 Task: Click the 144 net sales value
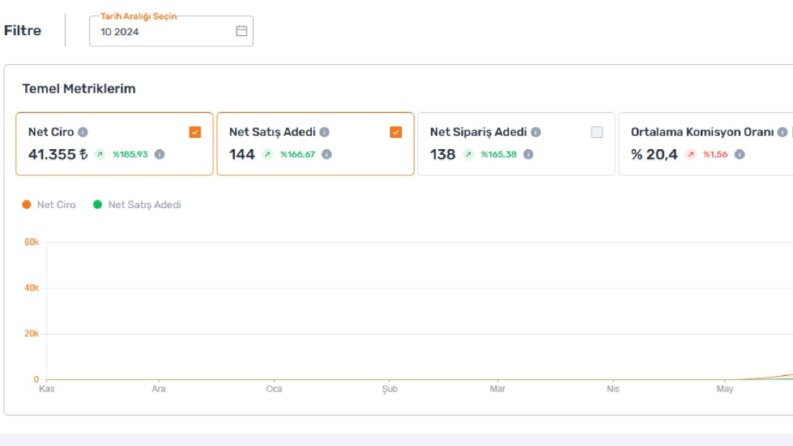pyautogui.click(x=242, y=154)
